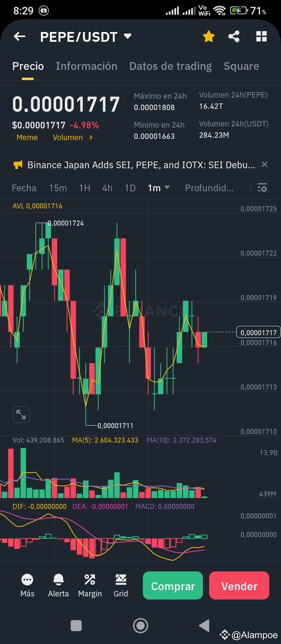The height and width of the screenshot is (644, 281).
Task: Tap the current price tag 0,00001717
Action: (x=258, y=333)
